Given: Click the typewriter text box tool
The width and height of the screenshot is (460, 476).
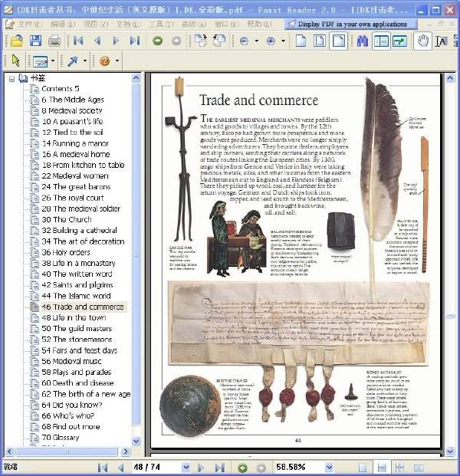Looking at the screenshot, I should [41, 61].
